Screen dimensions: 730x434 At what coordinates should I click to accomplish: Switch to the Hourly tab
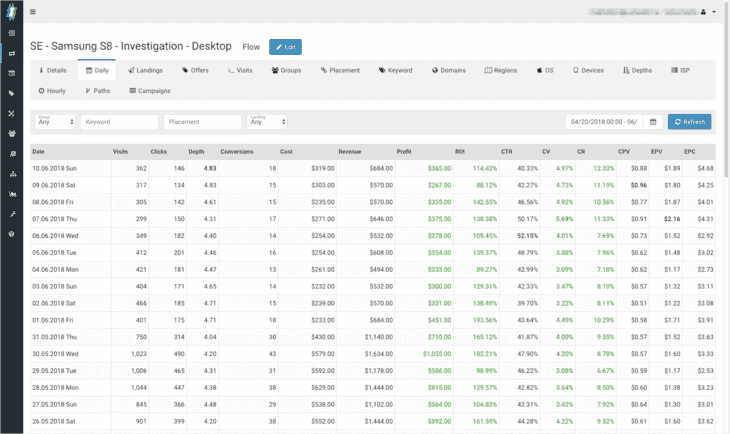pos(52,91)
